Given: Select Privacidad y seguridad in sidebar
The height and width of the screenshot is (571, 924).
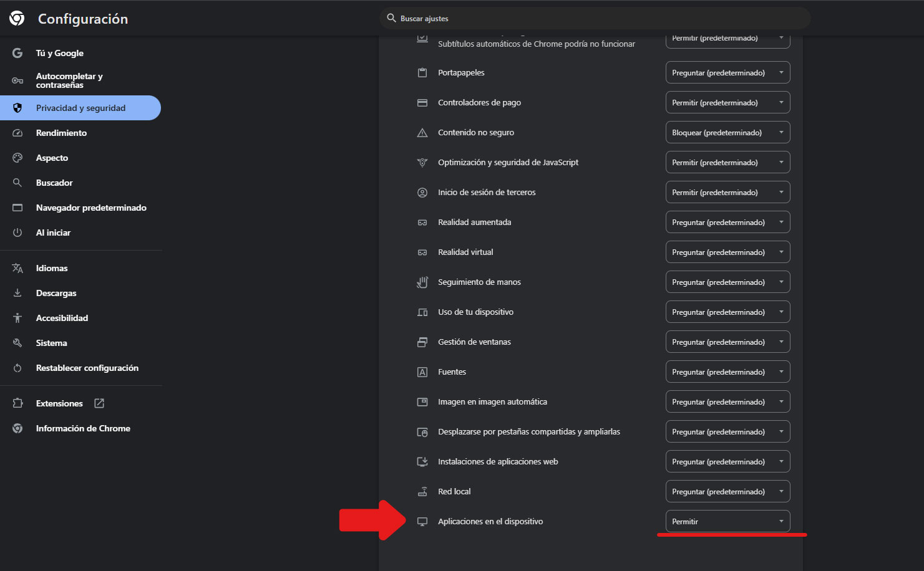Looking at the screenshot, I should [80, 108].
